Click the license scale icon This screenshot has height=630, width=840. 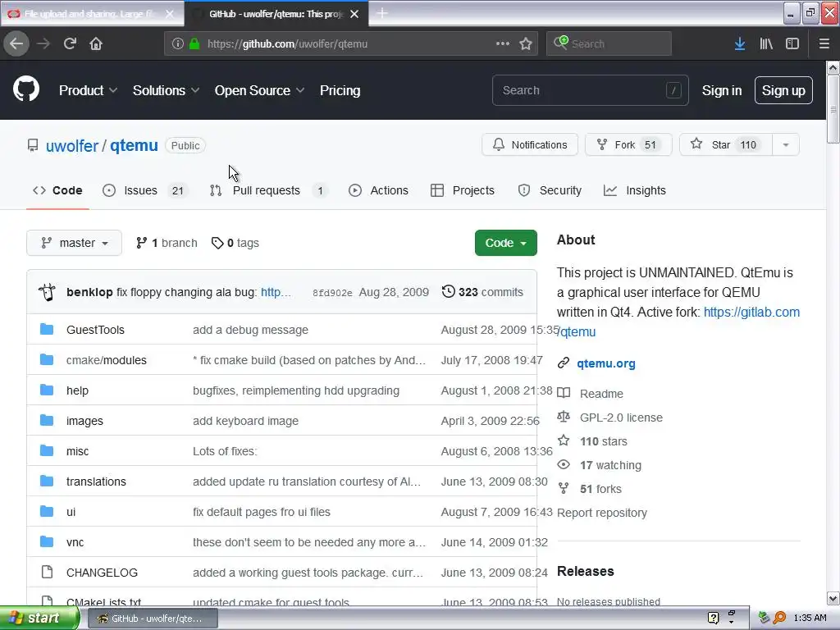(x=564, y=417)
